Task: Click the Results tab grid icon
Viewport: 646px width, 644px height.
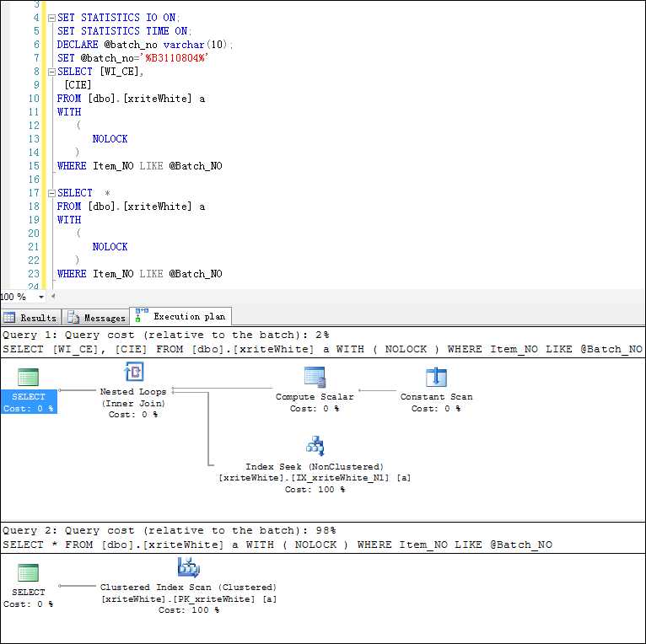Action: tap(9, 318)
